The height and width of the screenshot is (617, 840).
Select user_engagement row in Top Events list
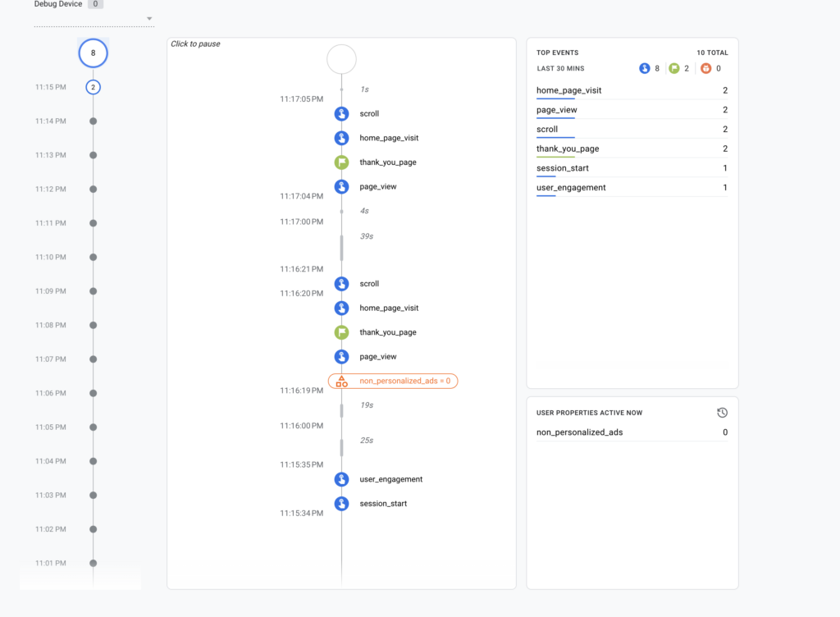(571, 188)
